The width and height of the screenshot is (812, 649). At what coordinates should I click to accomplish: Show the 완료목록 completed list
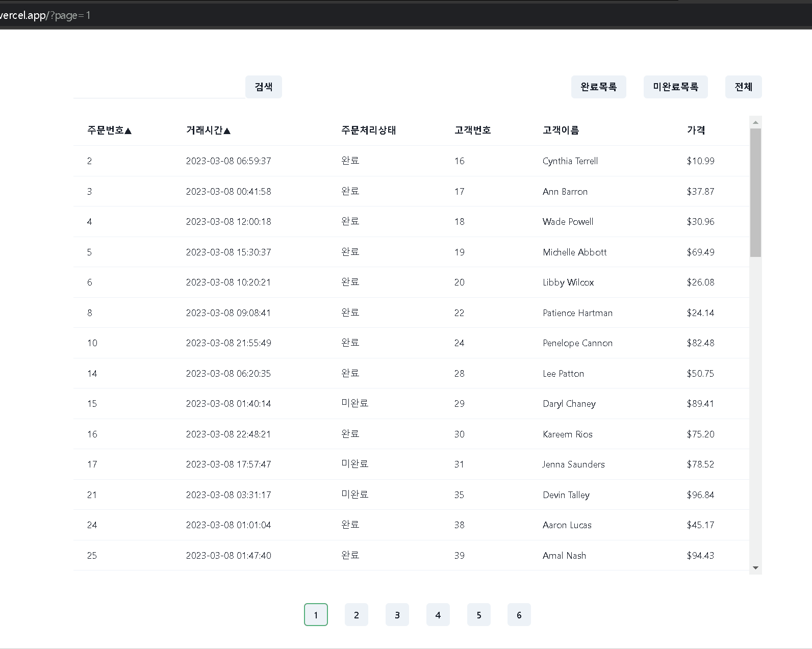[598, 87]
